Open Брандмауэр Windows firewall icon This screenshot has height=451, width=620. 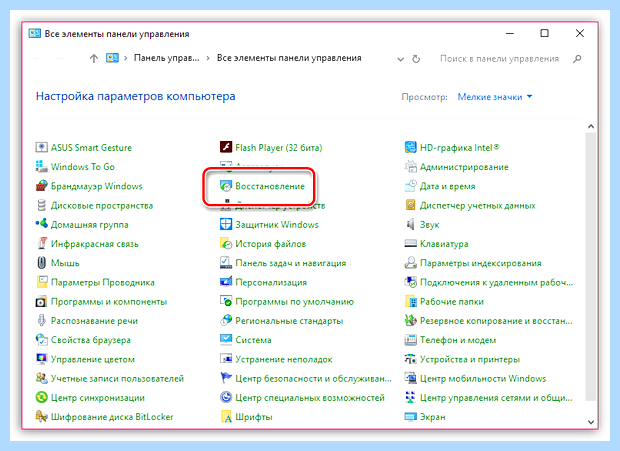(x=42, y=186)
